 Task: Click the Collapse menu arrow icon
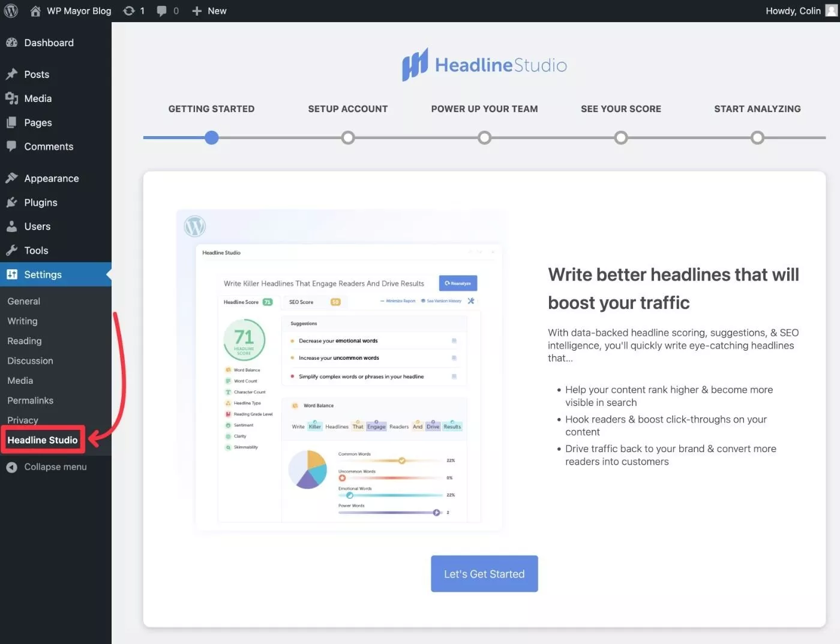coord(11,467)
